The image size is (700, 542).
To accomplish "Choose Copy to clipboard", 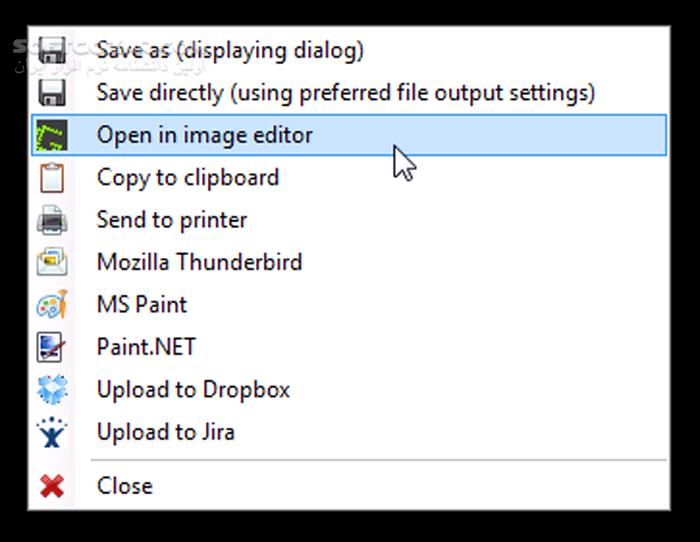I will tap(188, 178).
